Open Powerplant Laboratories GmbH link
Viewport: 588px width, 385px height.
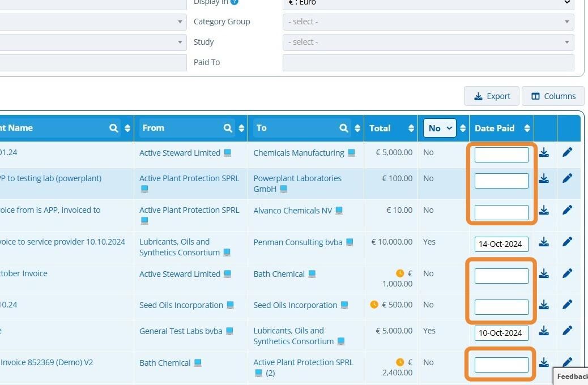point(297,183)
